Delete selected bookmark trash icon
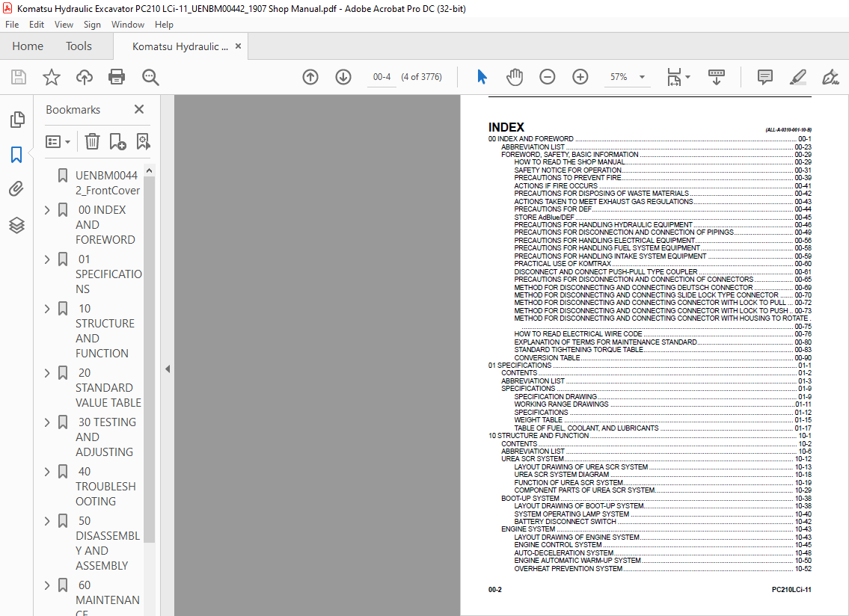The height and width of the screenshot is (616, 849). click(x=92, y=142)
